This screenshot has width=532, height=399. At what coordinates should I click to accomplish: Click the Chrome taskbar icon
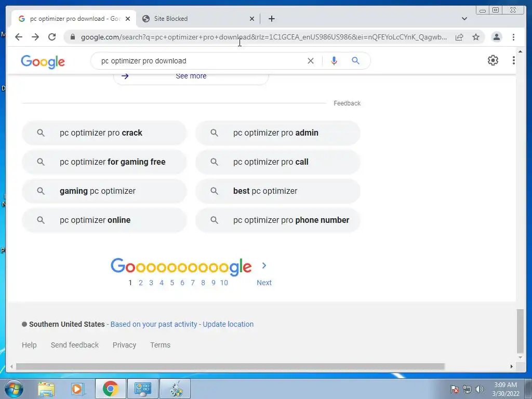click(110, 389)
